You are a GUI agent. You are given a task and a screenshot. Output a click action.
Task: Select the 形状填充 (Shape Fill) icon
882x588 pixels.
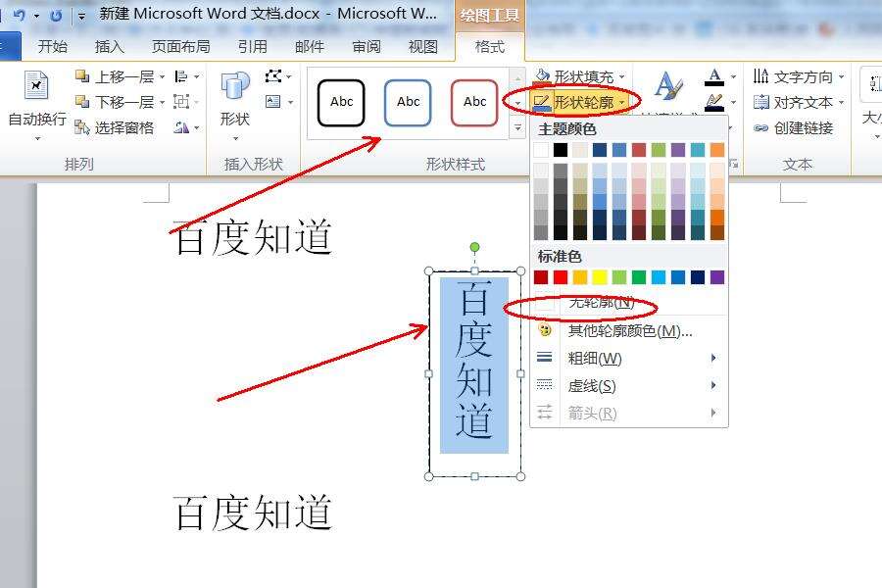point(542,73)
